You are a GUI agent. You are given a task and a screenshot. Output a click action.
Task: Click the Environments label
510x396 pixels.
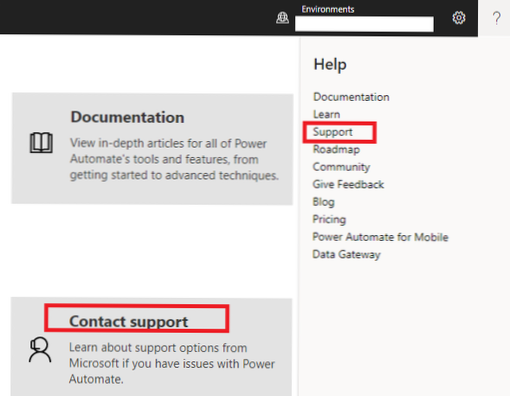click(328, 9)
